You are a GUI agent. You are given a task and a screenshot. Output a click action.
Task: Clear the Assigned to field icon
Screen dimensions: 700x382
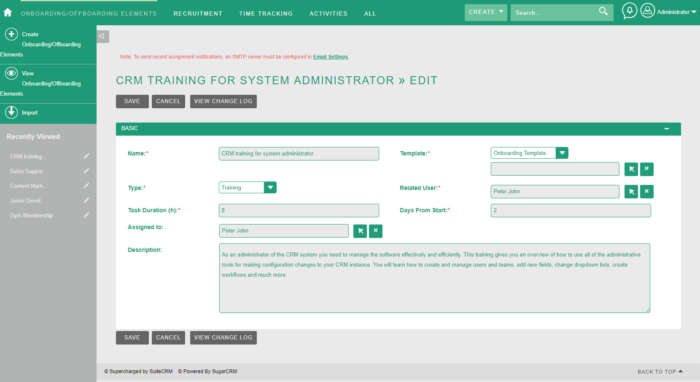375,231
